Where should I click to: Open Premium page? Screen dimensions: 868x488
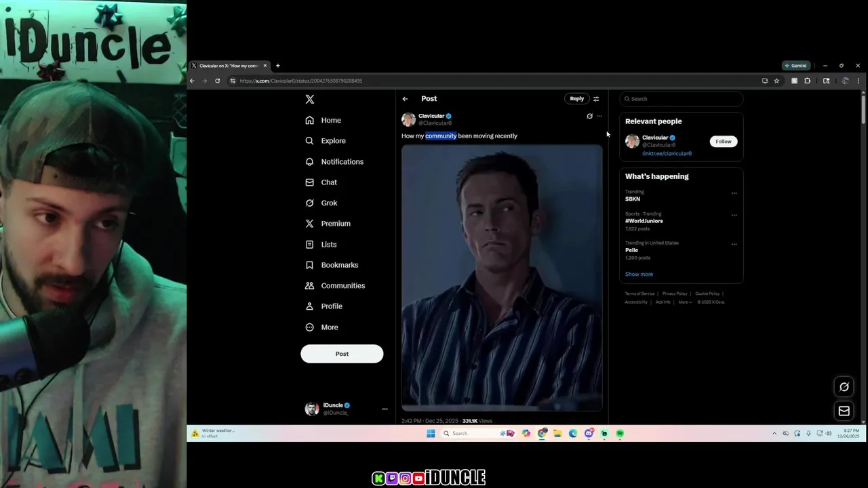pyautogui.click(x=328, y=224)
